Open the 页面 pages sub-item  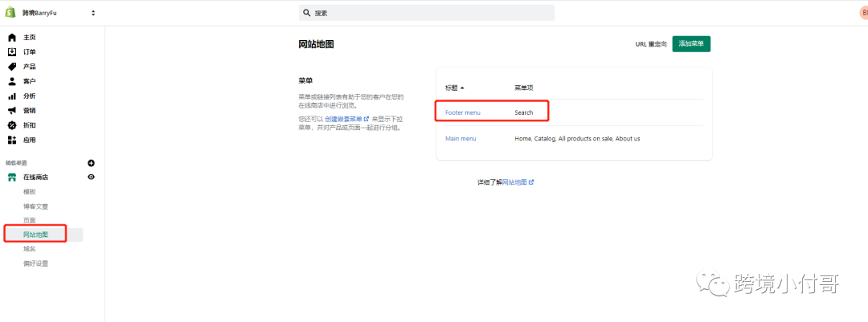coord(30,220)
